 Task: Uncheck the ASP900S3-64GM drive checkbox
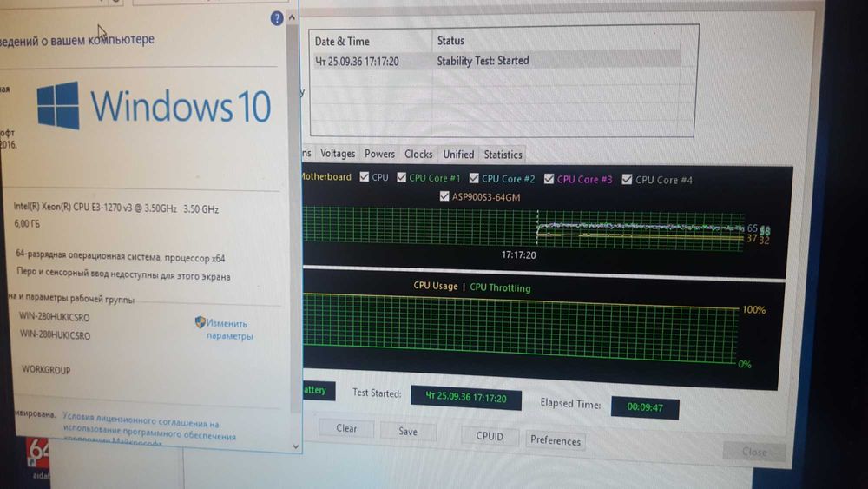tap(444, 196)
